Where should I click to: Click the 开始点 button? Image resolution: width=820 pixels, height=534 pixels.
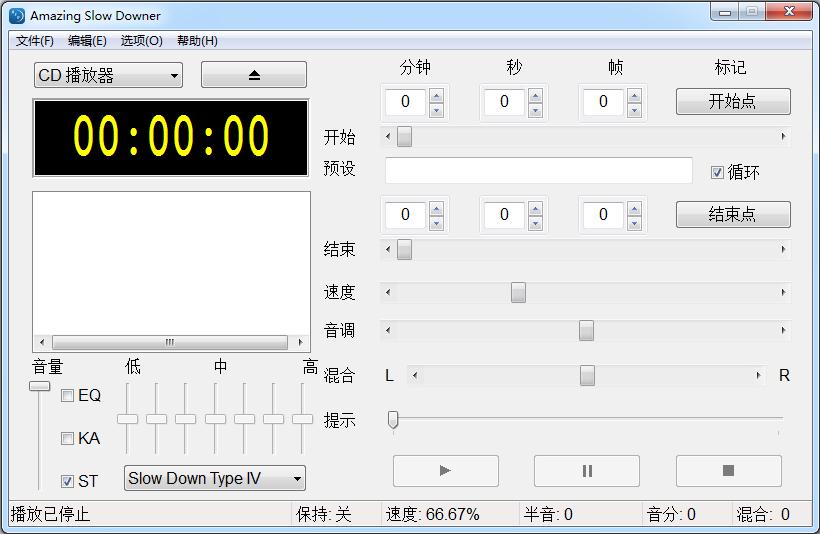pyautogui.click(x=732, y=102)
